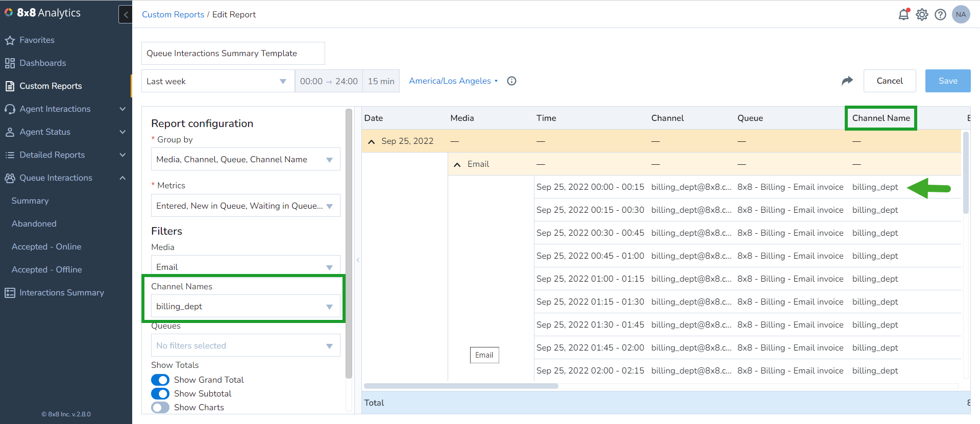Collapse the Email media group row
The image size is (980, 424).
tap(457, 165)
